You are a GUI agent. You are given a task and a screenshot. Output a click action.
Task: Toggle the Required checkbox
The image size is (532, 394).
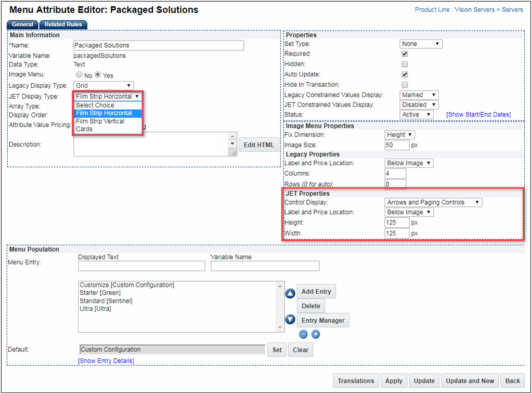coord(405,54)
